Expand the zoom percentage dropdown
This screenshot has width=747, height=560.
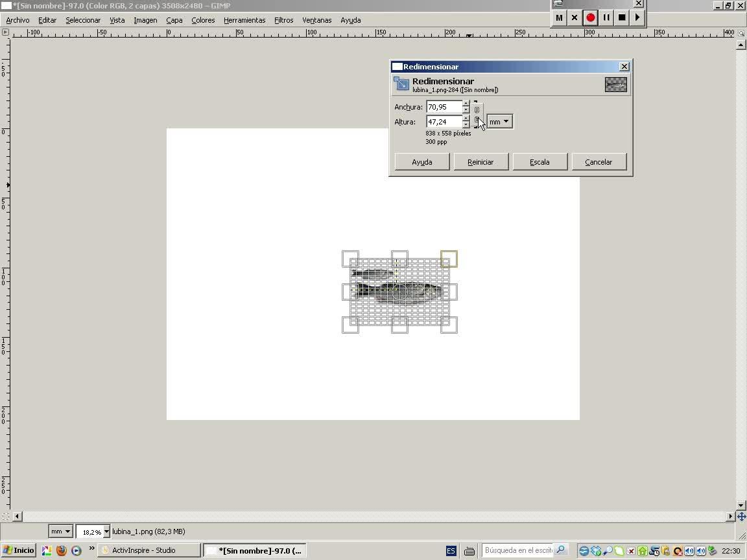(x=107, y=531)
